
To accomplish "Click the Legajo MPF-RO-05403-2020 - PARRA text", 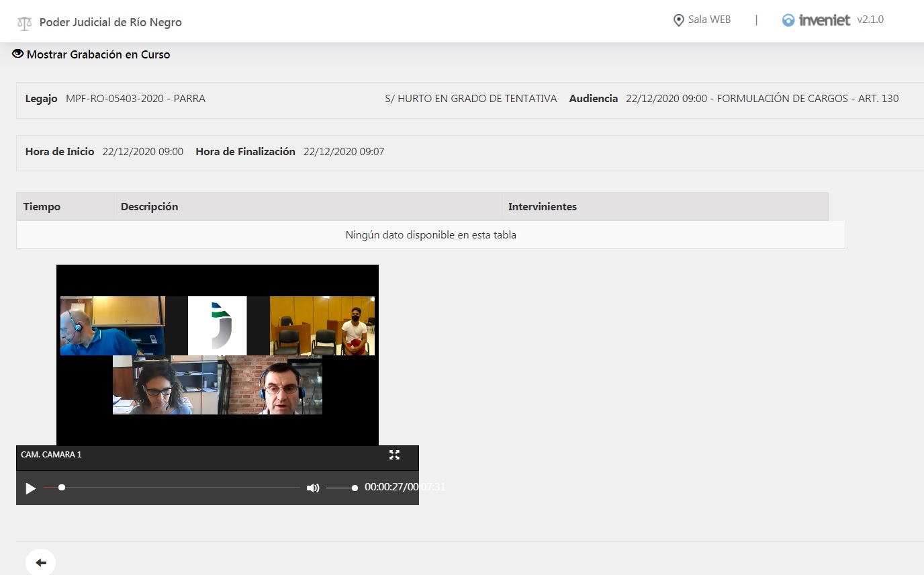I will click(115, 99).
